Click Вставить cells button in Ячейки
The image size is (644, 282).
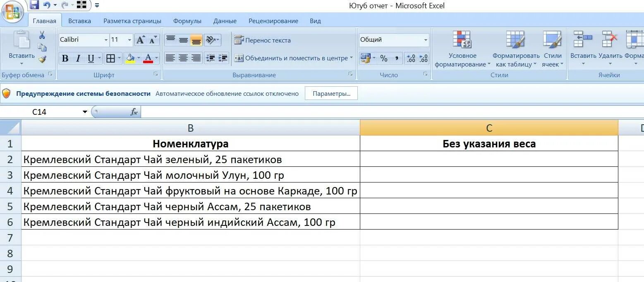click(x=583, y=49)
